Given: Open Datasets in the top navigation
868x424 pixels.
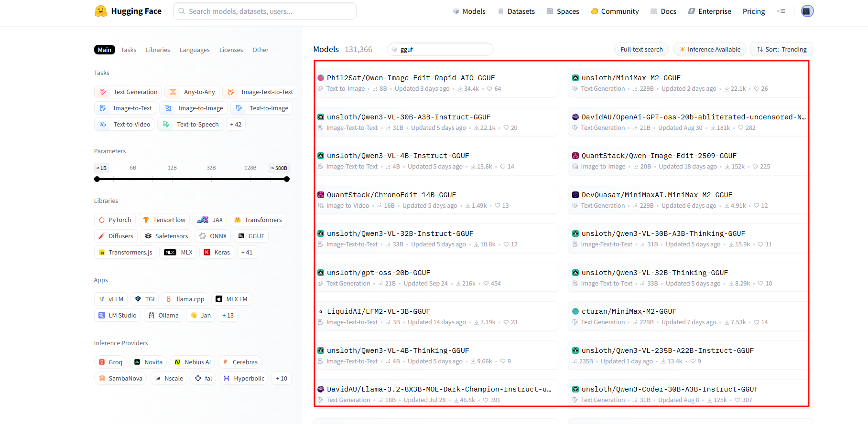Looking at the screenshot, I should tap(516, 11).
